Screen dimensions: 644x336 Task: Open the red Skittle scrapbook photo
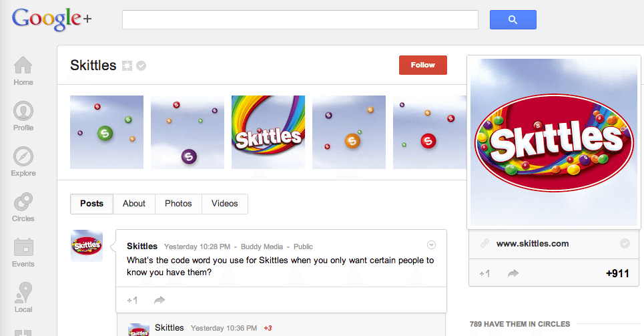point(430,132)
